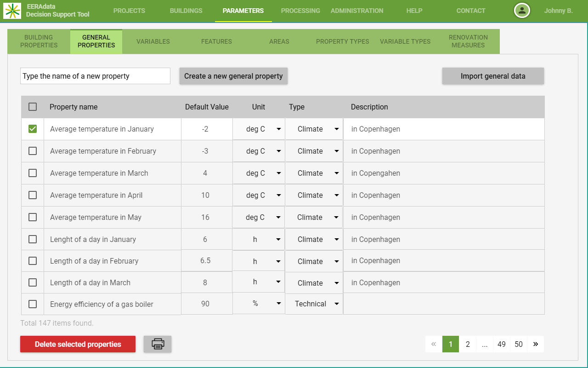Click the EERAdata logo icon
588x368 pixels.
pos(12,11)
